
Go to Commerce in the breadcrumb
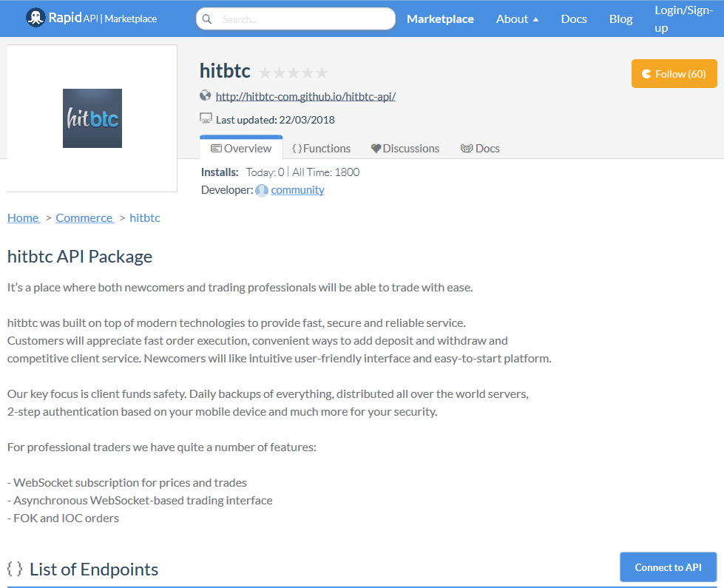click(x=84, y=217)
